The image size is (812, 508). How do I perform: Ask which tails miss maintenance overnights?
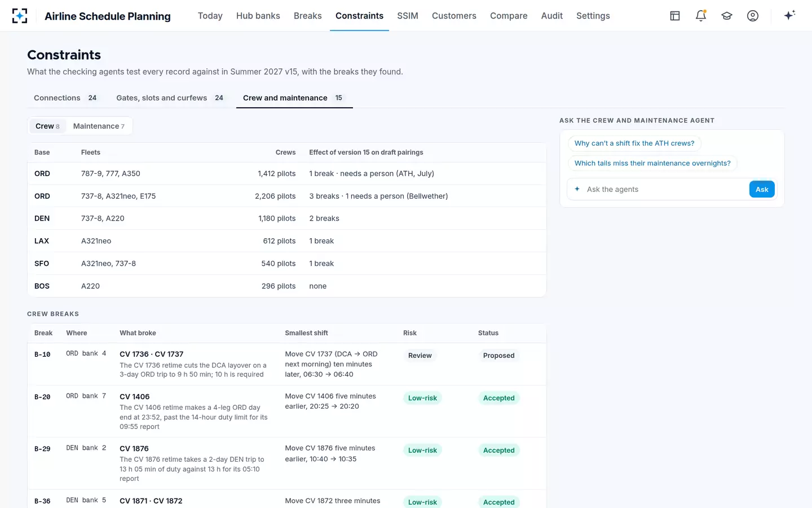652,163
